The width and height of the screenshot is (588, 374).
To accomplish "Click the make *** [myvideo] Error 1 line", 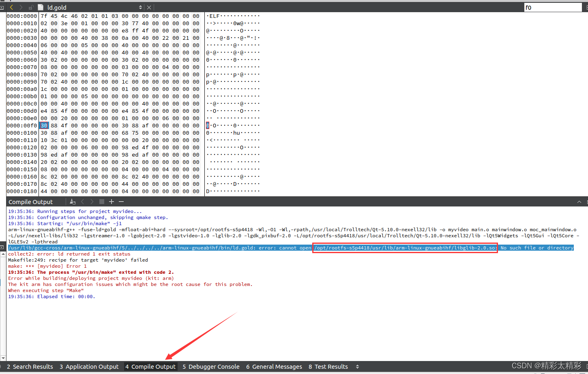I will 47,266.
